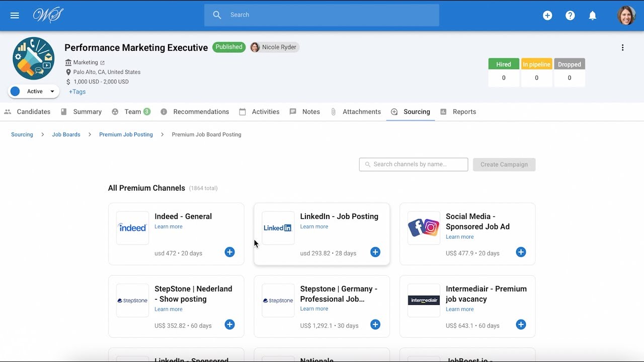Viewport: 644px width, 362px height.
Task: Open the three-dot job options menu
Action: click(x=622, y=48)
